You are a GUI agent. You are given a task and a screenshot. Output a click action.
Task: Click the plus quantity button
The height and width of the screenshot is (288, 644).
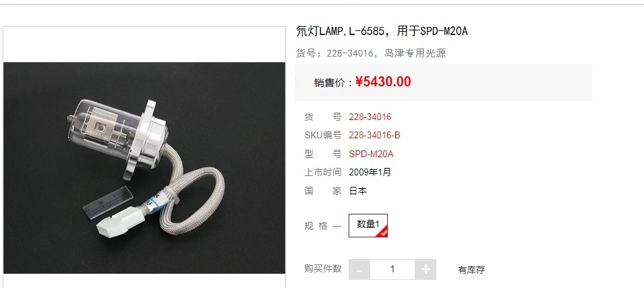point(426,270)
